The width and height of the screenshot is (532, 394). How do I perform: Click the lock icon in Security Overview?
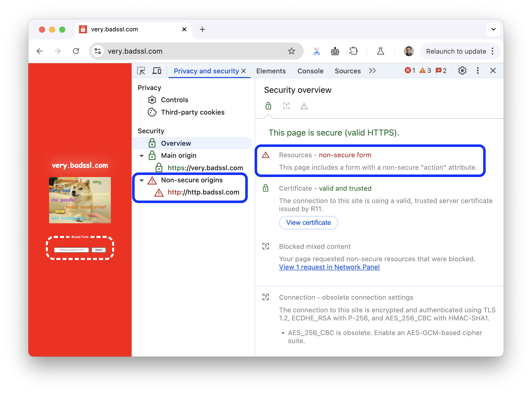(x=269, y=106)
